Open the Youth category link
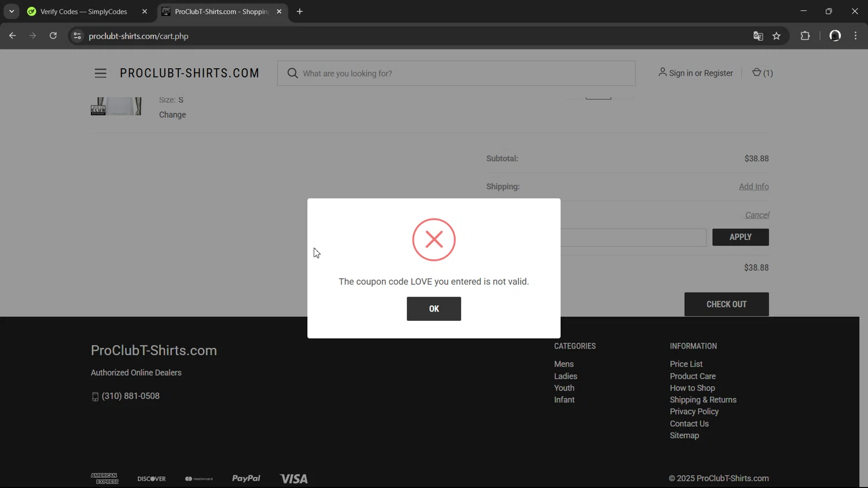The image size is (868, 488). pyautogui.click(x=564, y=388)
